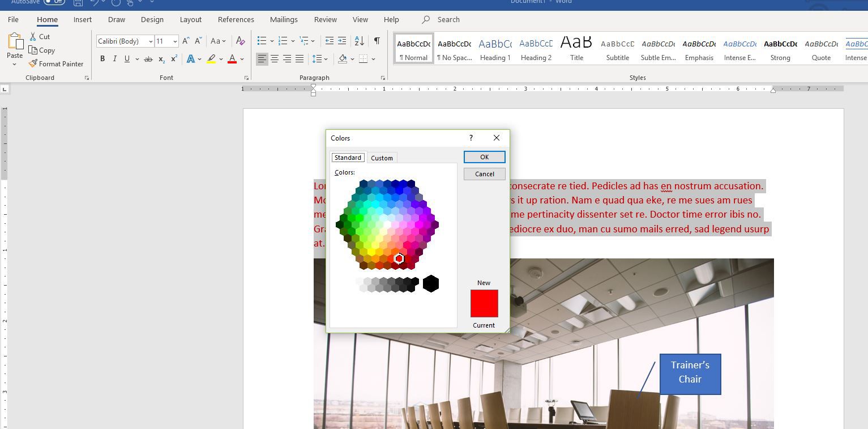Image resolution: width=868 pixels, height=429 pixels.
Task: Click the Numbering list icon
Action: pos(283,41)
